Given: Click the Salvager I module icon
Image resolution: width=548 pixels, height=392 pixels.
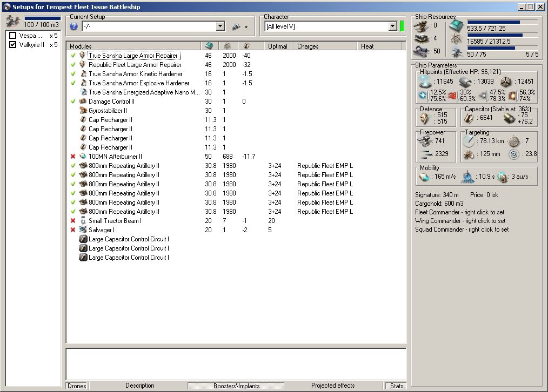Looking at the screenshot, I should click(x=83, y=229).
